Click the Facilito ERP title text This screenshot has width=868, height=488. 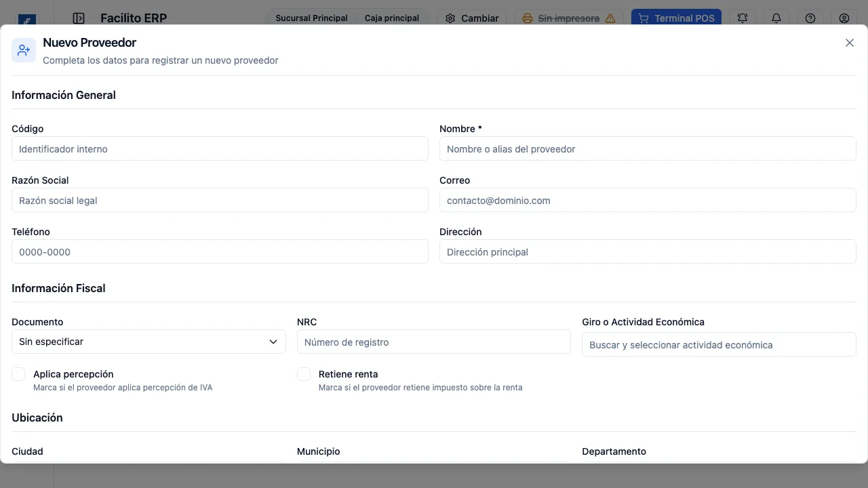[134, 18]
